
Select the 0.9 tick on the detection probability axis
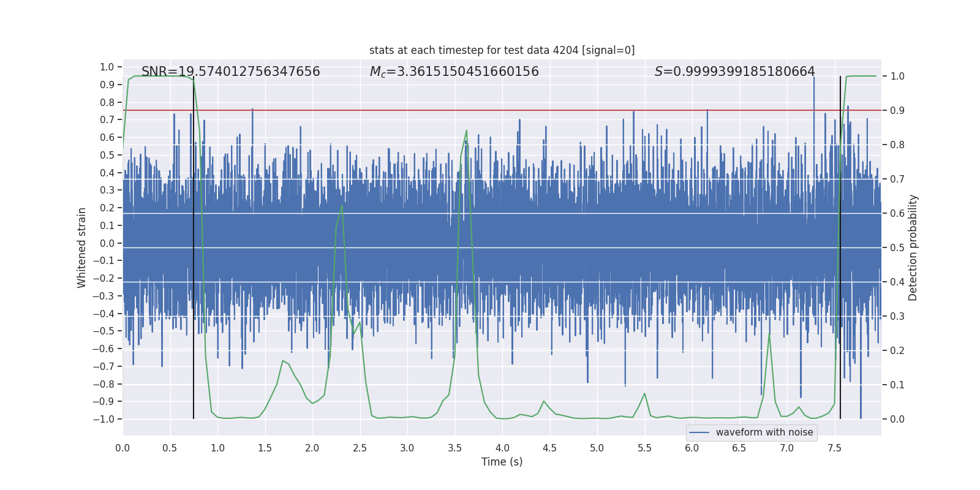click(x=897, y=111)
